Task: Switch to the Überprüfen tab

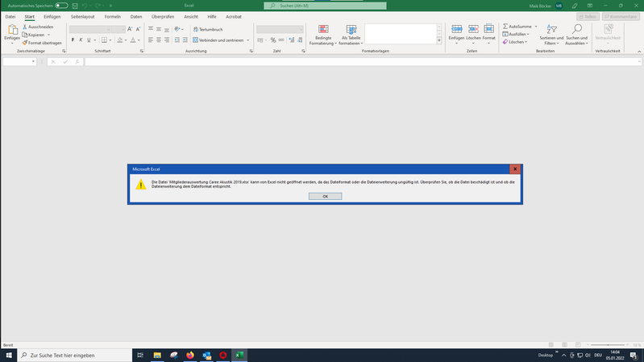Action: point(163,17)
